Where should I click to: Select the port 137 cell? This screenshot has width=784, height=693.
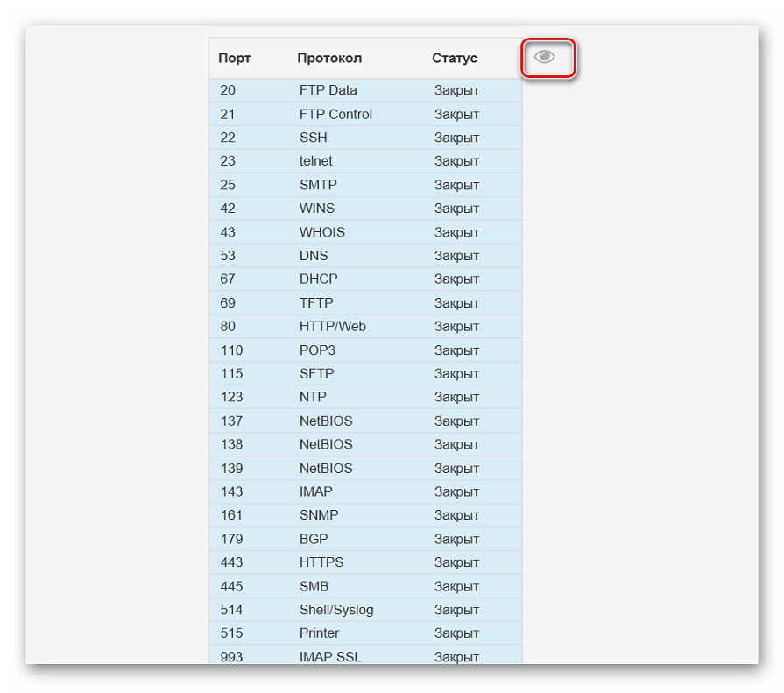231,421
